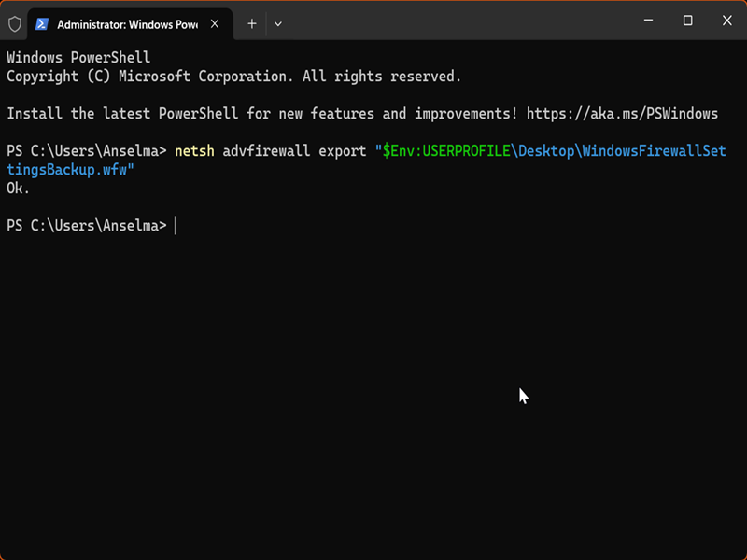Close the terminal window
The height and width of the screenshot is (560, 747).
coord(727,21)
